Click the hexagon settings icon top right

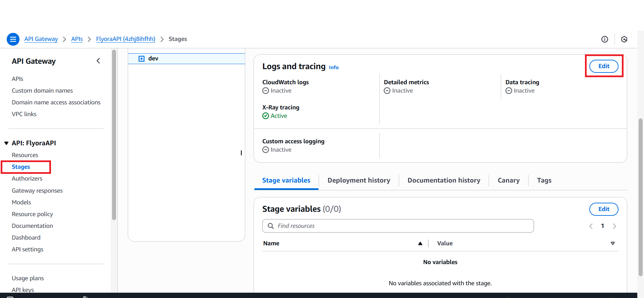[x=624, y=39]
